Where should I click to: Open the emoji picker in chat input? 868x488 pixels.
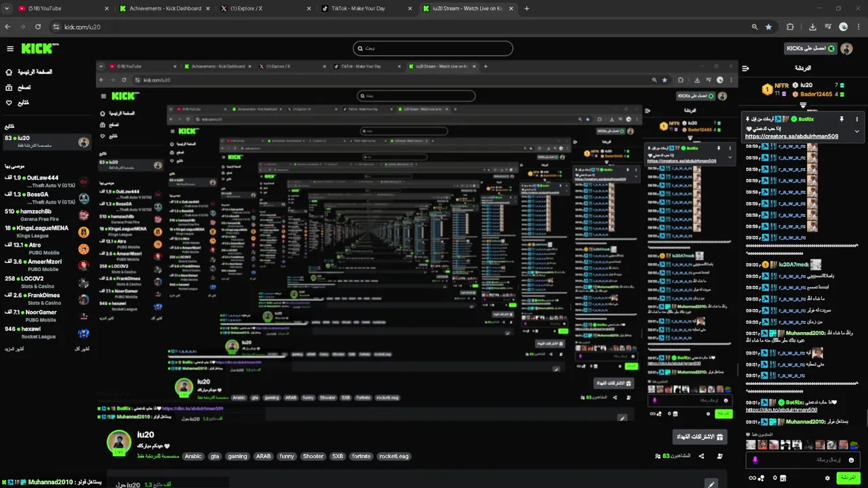click(x=851, y=460)
